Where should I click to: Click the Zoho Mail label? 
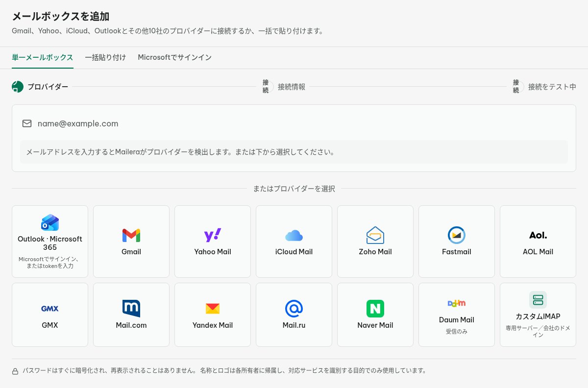point(375,252)
